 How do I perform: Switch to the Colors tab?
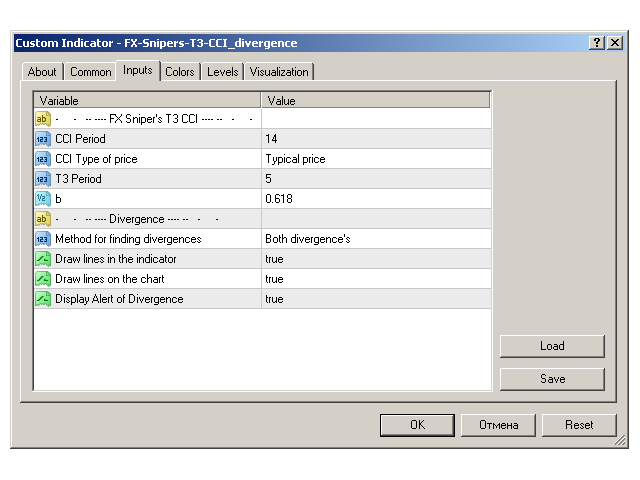click(180, 72)
